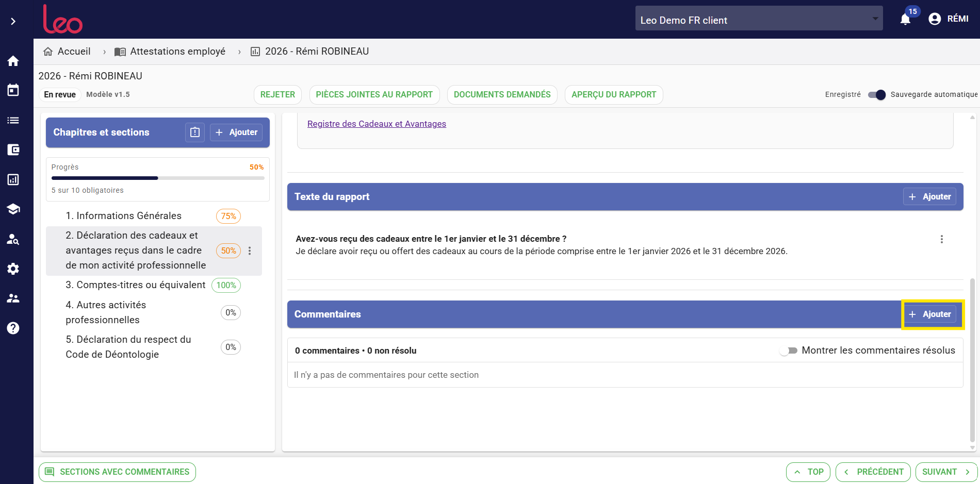
Task: Click the REJETER button
Action: click(x=277, y=95)
